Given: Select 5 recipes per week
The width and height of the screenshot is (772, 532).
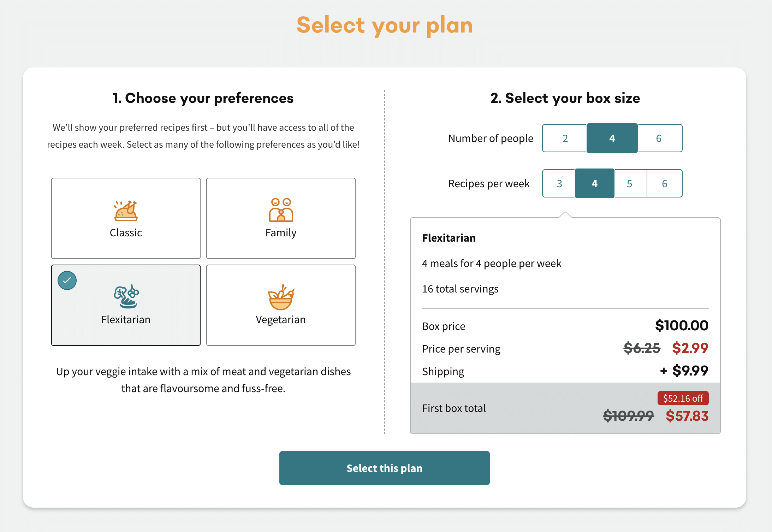Looking at the screenshot, I should pyautogui.click(x=630, y=183).
